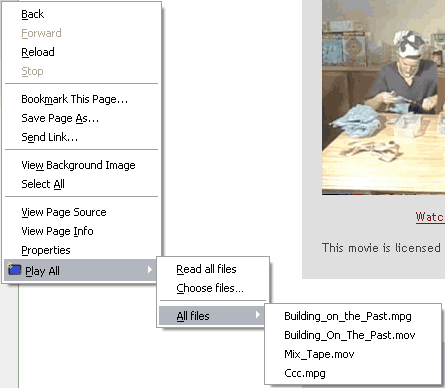Click the blue folder icon beside Play All
The image size is (445, 388).
point(14,269)
